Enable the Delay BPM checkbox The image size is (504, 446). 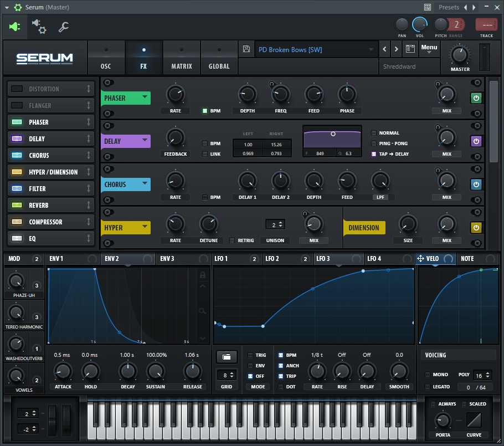(205, 143)
